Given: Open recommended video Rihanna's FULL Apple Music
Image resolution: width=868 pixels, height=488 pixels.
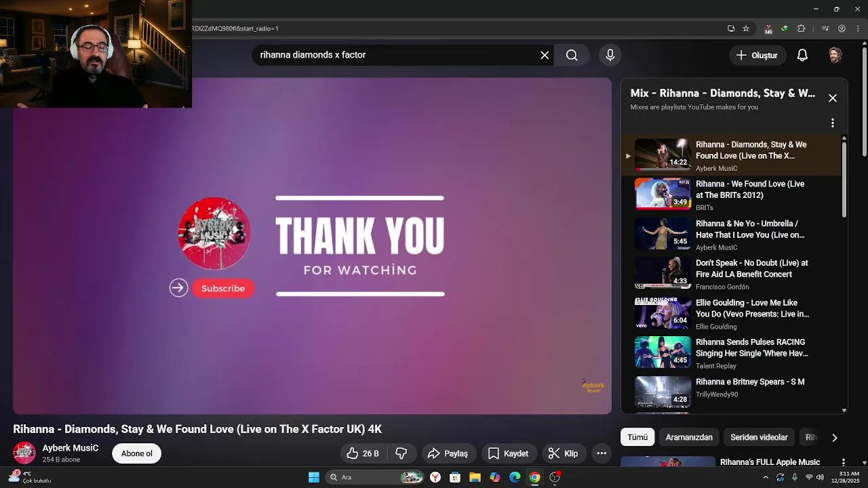Looking at the screenshot, I should 770,462.
